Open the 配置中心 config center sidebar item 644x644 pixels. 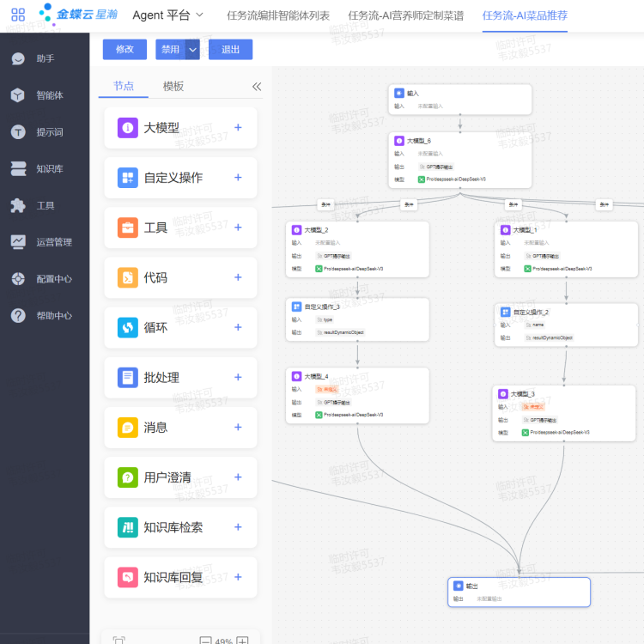45,279
